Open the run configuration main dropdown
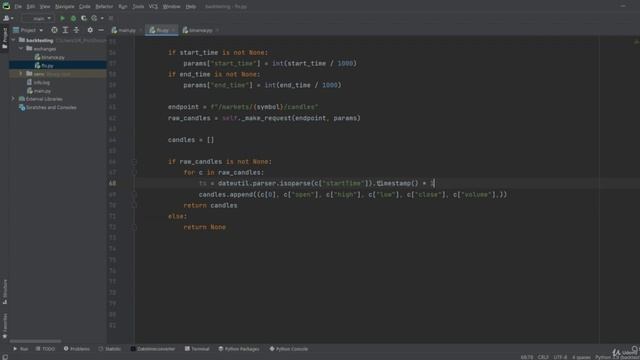The image size is (640, 360). click(39, 18)
